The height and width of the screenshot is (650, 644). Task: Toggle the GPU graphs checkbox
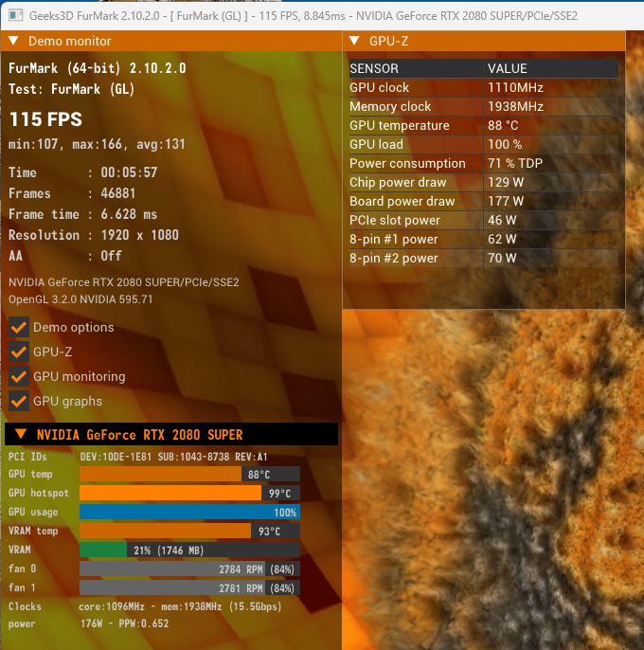[19, 401]
